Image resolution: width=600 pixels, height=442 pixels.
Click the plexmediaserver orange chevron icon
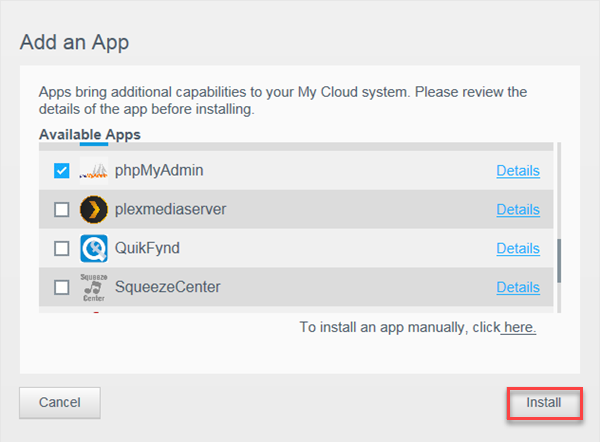pyautogui.click(x=93, y=210)
